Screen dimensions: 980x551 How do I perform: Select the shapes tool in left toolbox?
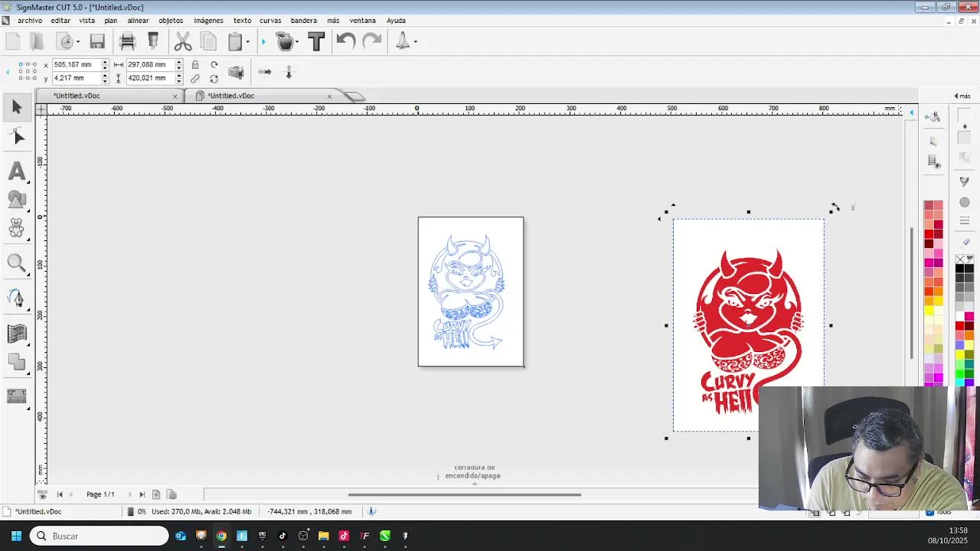point(17,200)
